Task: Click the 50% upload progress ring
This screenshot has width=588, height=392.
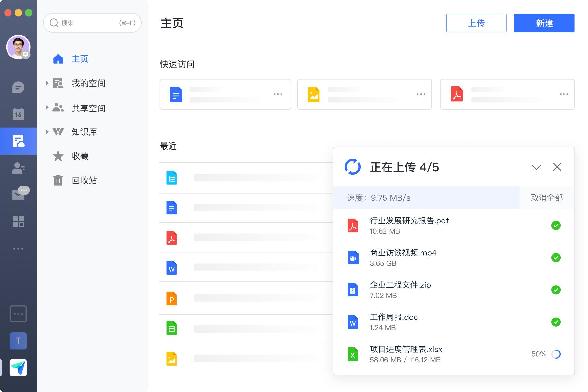Action: point(556,354)
